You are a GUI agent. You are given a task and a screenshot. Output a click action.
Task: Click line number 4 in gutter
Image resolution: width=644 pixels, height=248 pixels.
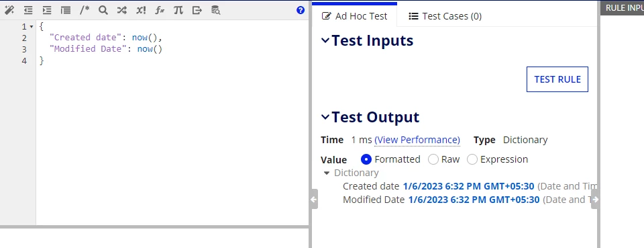click(24, 60)
